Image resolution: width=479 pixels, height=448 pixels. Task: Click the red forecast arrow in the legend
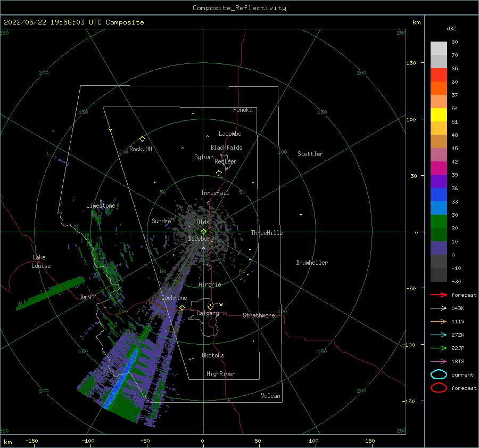tap(439, 295)
